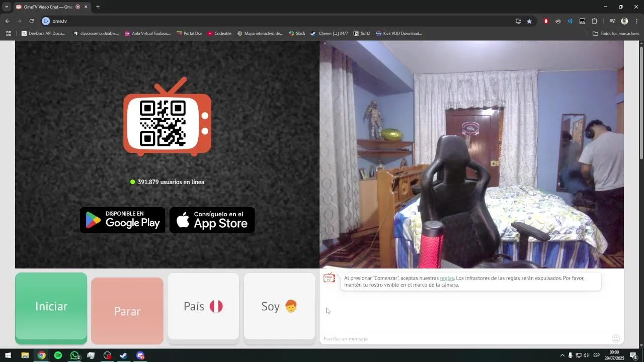
Task: Open the Windows Start menu
Action: [8, 355]
